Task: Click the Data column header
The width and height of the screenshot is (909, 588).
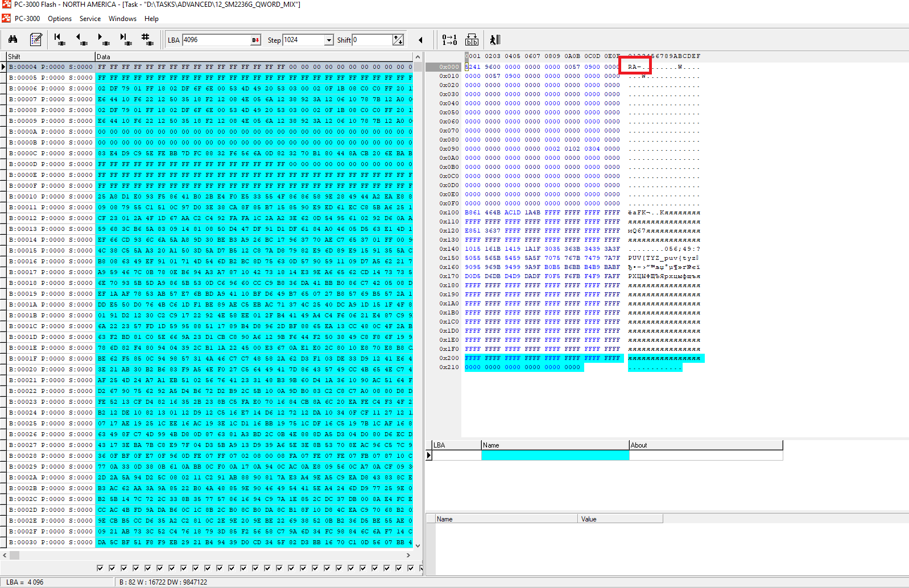Action: [254, 56]
